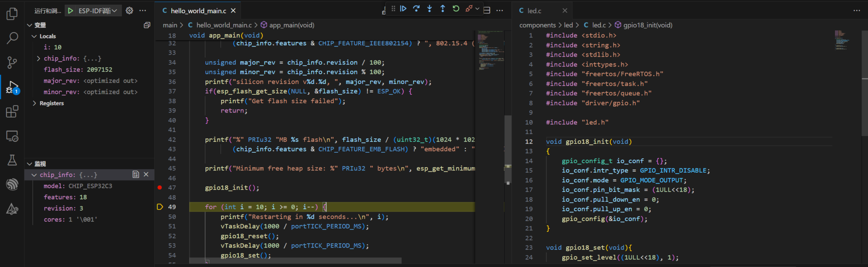Step over the current line

[x=416, y=8]
